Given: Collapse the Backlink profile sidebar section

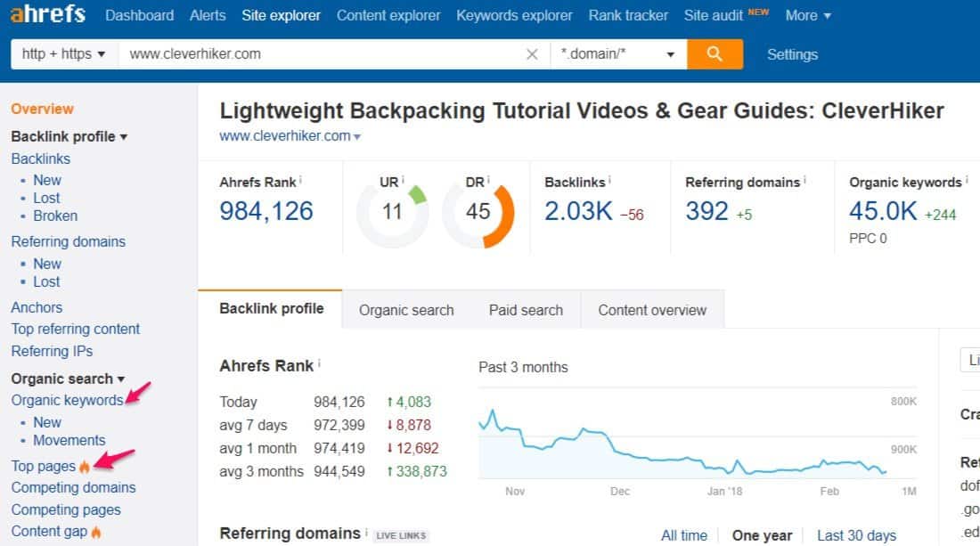Looking at the screenshot, I should click(69, 136).
